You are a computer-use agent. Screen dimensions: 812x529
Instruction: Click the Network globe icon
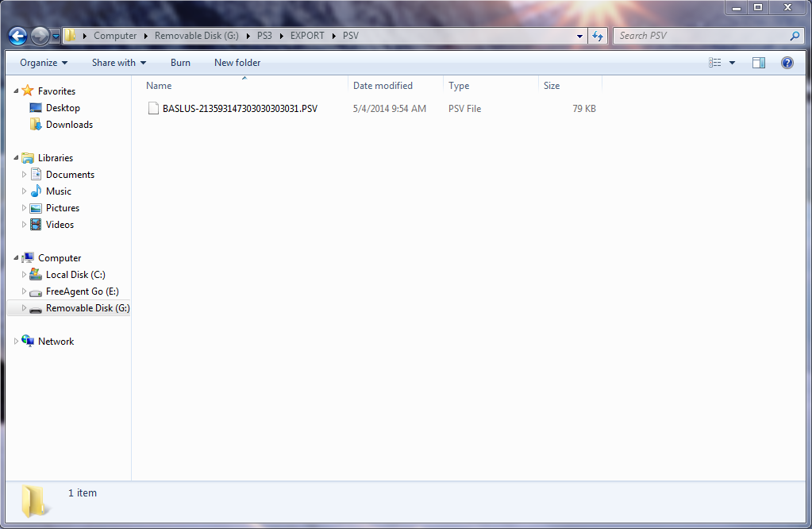point(28,341)
